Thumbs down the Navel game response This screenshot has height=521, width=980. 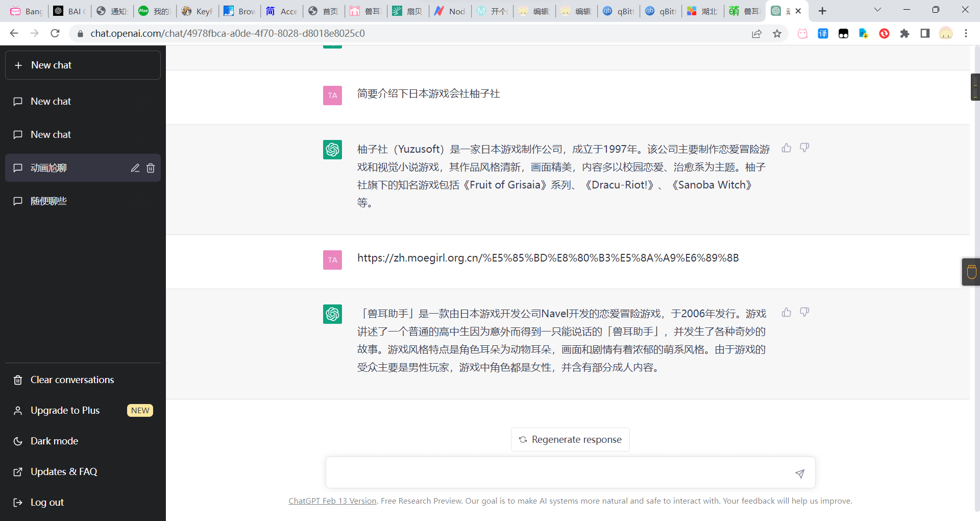click(804, 313)
